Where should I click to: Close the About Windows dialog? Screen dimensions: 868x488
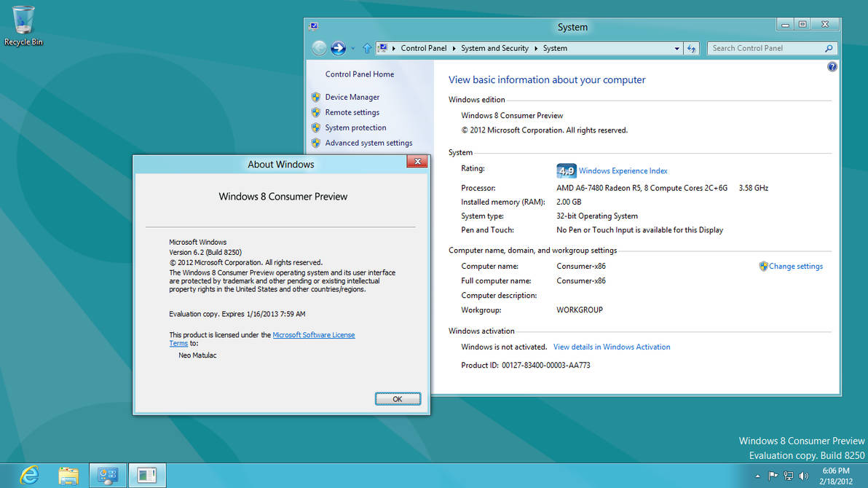point(417,161)
